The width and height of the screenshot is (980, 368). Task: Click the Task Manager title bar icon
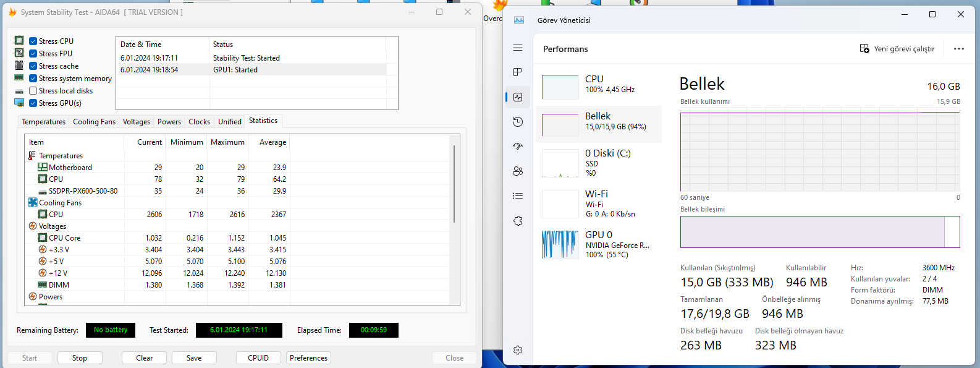point(519,20)
